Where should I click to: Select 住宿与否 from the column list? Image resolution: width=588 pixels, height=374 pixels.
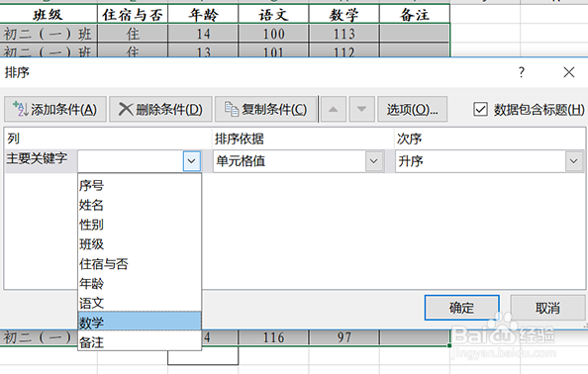click(140, 264)
